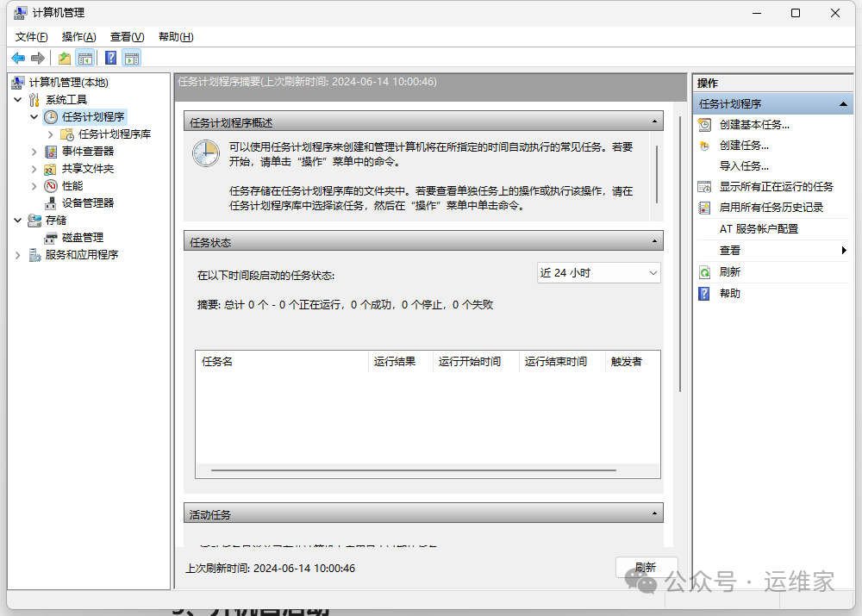Open the 查看(V) menu
This screenshot has height=616, width=862.
pos(127,37)
